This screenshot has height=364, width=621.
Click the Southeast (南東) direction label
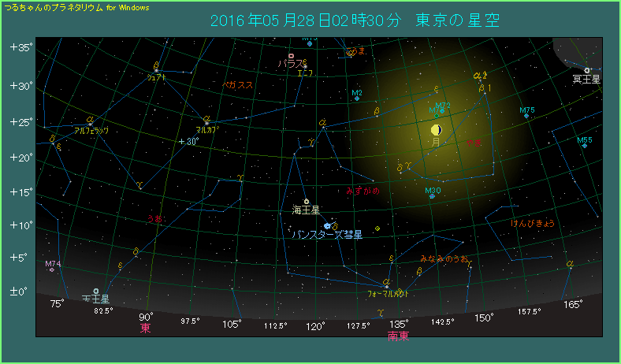pos(398,336)
